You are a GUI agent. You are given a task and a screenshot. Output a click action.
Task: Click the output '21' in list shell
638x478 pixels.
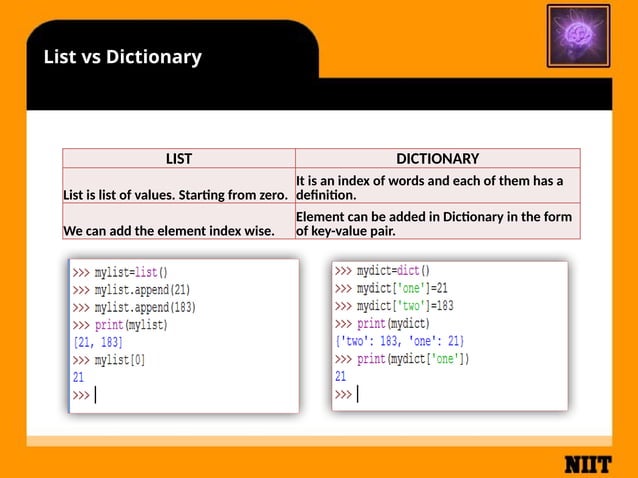click(x=79, y=378)
